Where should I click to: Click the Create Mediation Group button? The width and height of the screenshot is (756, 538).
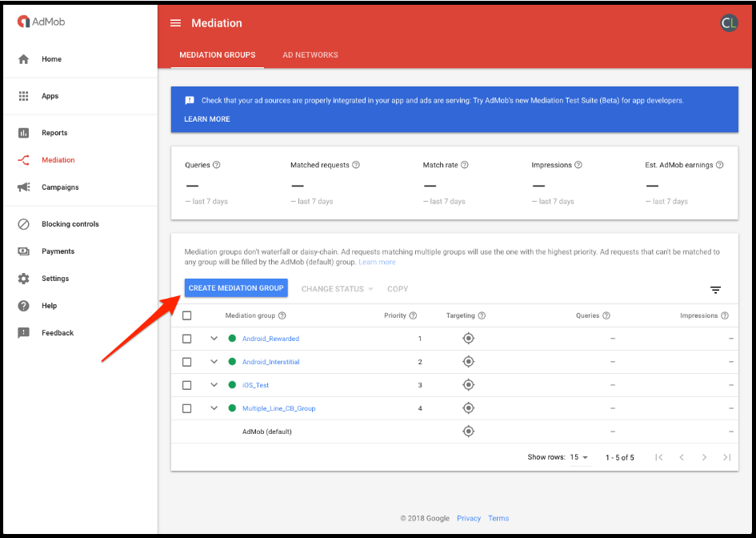[x=236, y=288]
